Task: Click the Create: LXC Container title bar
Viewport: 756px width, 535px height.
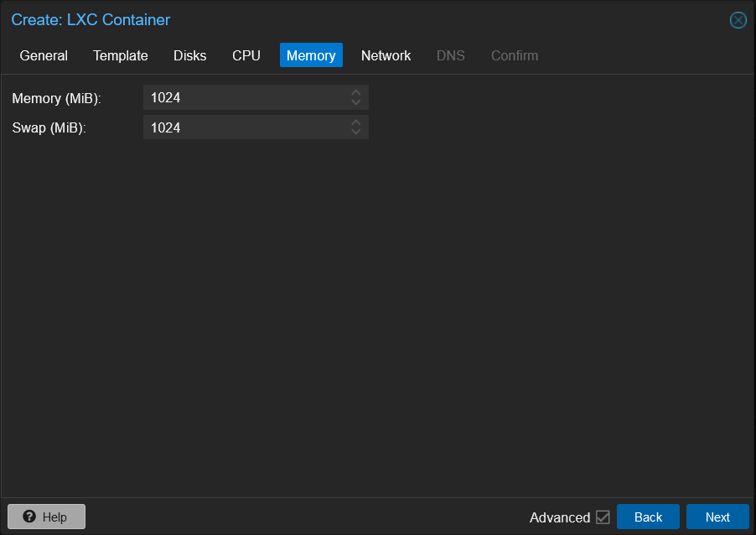Action: 91,19
